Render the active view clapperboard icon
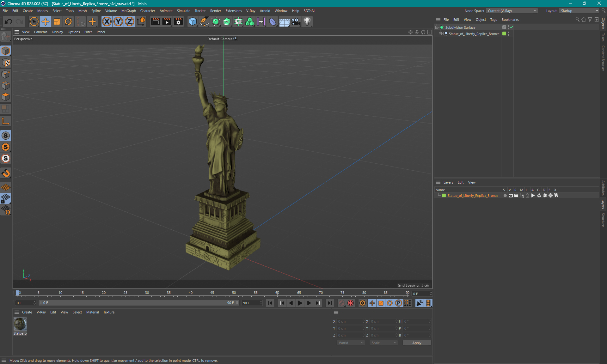The width and height of the screenshot is (607, 364). pyautogui.click(x=155, y=21)
